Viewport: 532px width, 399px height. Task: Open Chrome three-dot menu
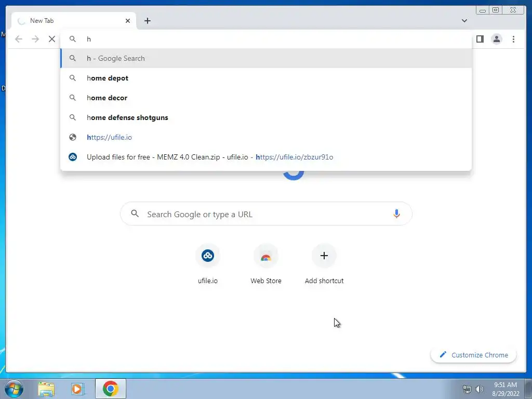coord(513,39)
